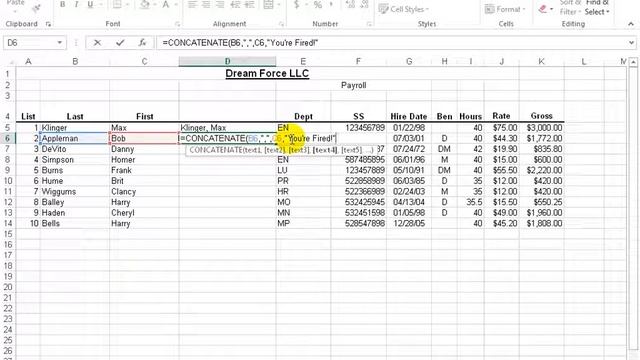Click the Fill Color bucket icon

(144, 4)
